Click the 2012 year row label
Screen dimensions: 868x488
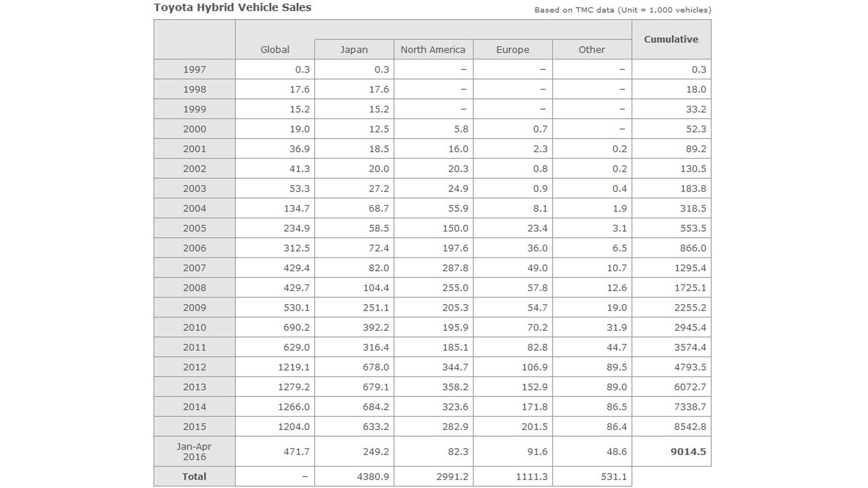194,367
